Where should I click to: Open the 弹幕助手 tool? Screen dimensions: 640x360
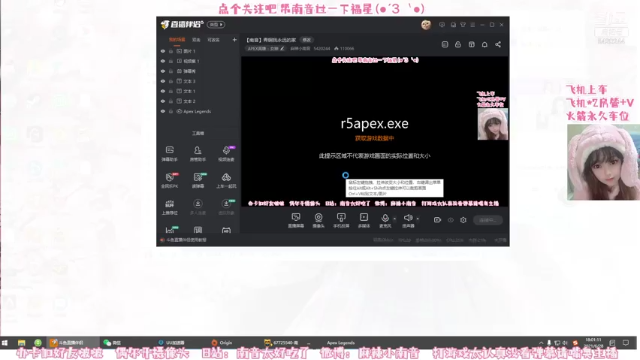(169, 153)
